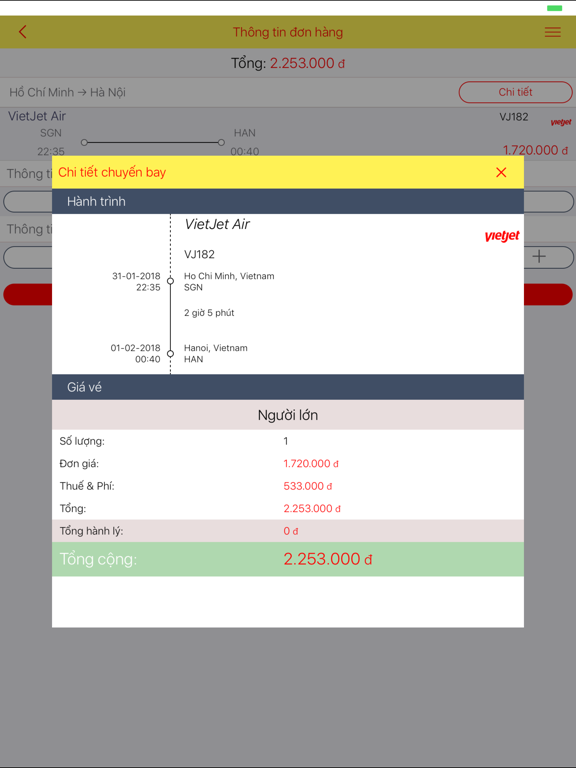
Task: Select the Hành trình section header
Action: point(288,201)
